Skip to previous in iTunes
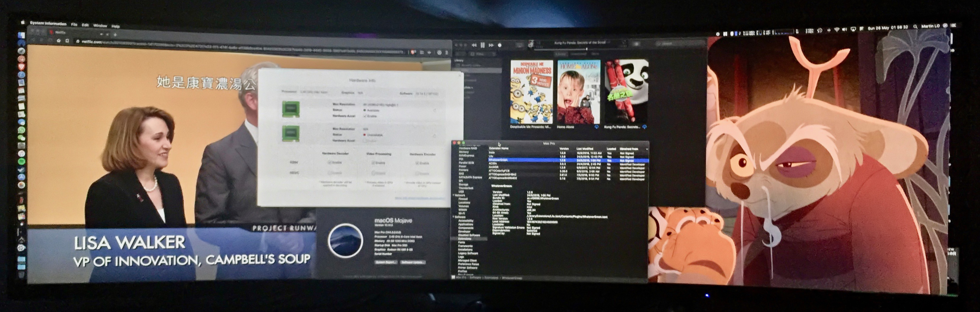The height and width of the screenshot is (312, 980). pos(474,45)
